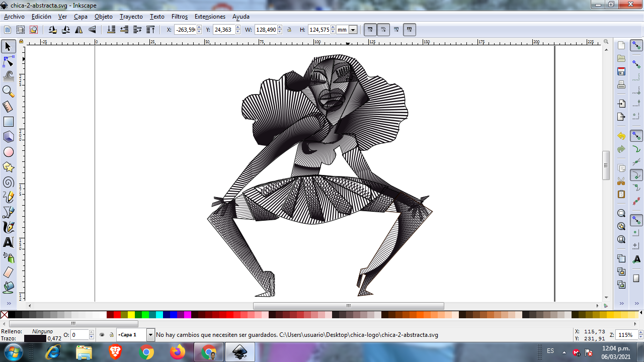Click the Cut scissors icon

(x=621, y=181)
